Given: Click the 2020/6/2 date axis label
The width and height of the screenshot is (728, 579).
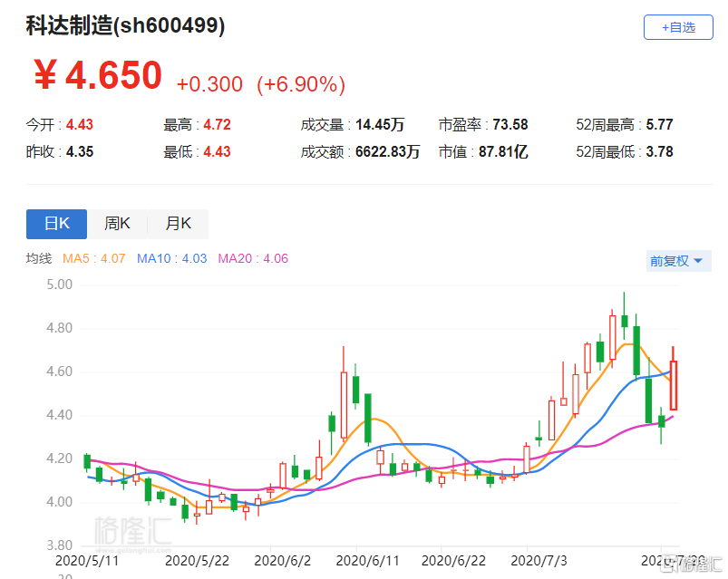Looking at the screenshot, I should click(x=282, y=561).
